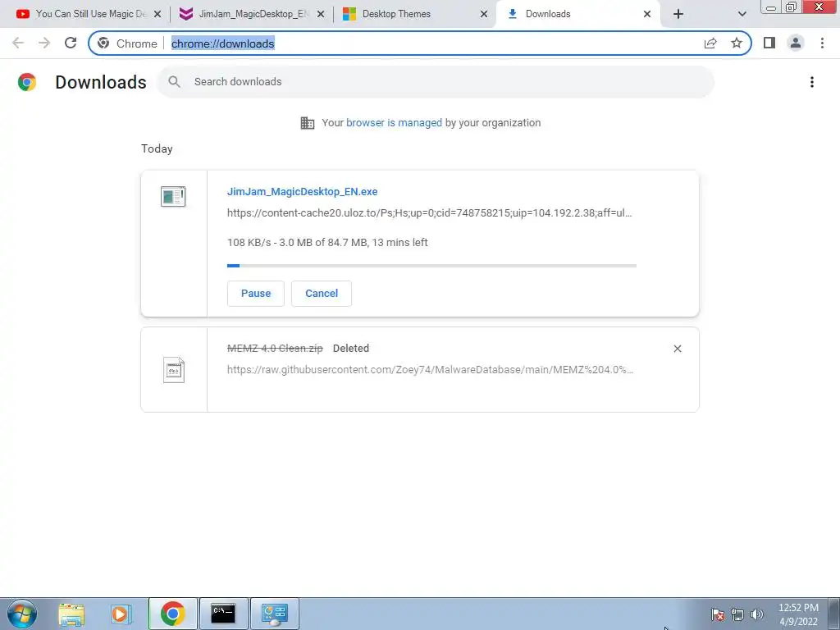Click the MEMZ 4.0 Clean.zip filename
This screenshot has height=630, width=840.
275,348
